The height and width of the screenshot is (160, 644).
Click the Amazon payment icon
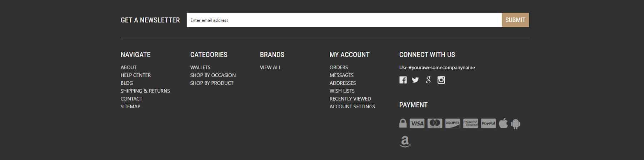click(x=405, y=141)
